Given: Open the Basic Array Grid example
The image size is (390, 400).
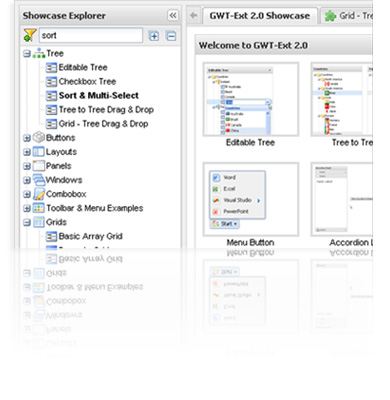Looking at the screenshot, I should 91,236.
